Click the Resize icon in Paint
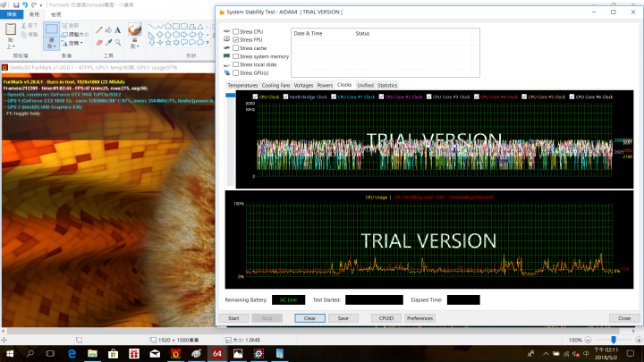Screen dimensions: 644x362 click(64, 35)
